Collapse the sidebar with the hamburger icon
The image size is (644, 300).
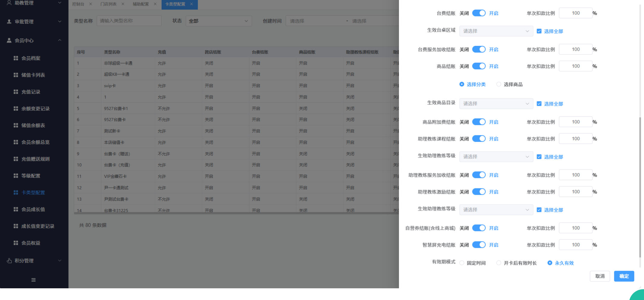pos(33,280)
